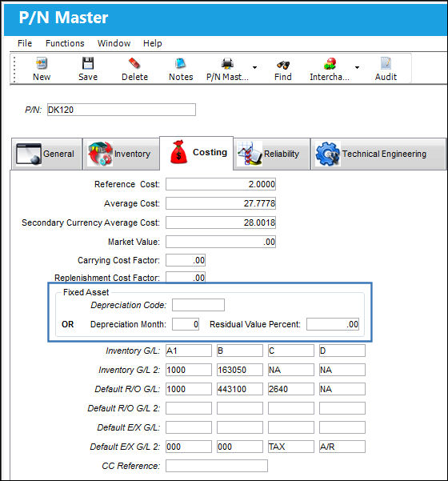Expand the Intercha... dropdown arrow
Screen dimensions: 448x481
pyautogui.click(x=357, y=67)
